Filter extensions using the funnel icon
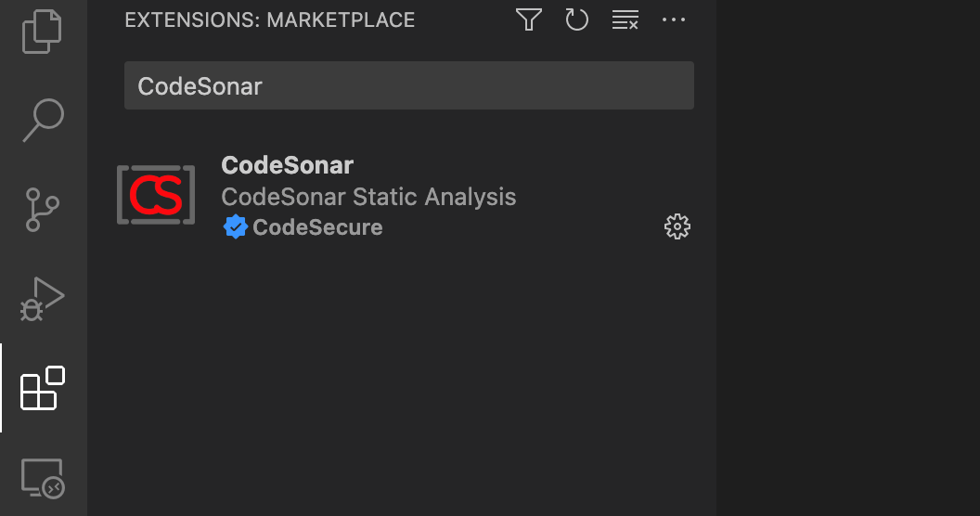 pyautogui.click(x=529, y=19)
